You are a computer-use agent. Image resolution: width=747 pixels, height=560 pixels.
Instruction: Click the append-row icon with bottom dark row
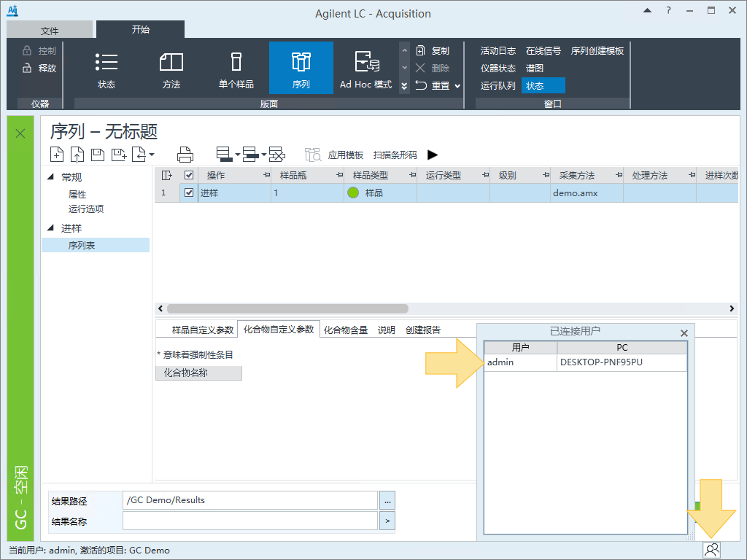pyautogui.click(x=225, y=155)
